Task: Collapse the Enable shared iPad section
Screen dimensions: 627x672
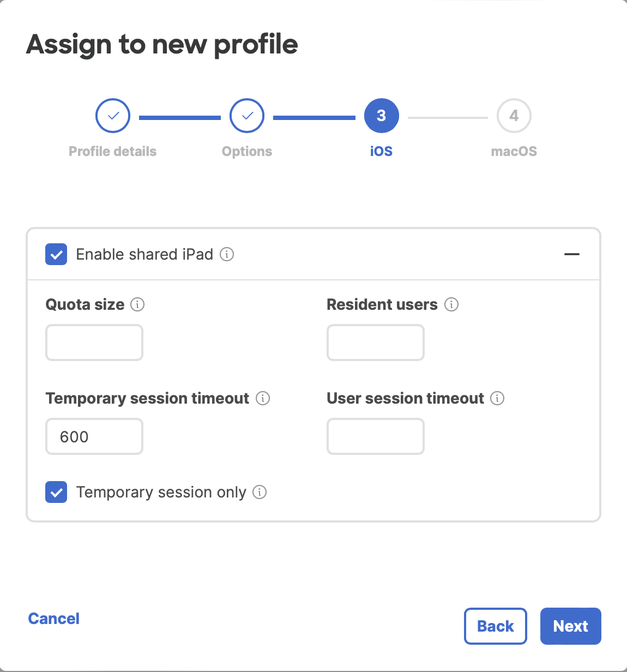Action: pyautogui.click(x=571, y=254)
